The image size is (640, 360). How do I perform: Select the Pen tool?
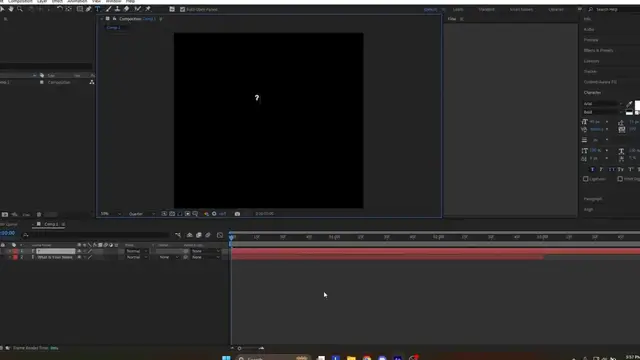[89, 9]
